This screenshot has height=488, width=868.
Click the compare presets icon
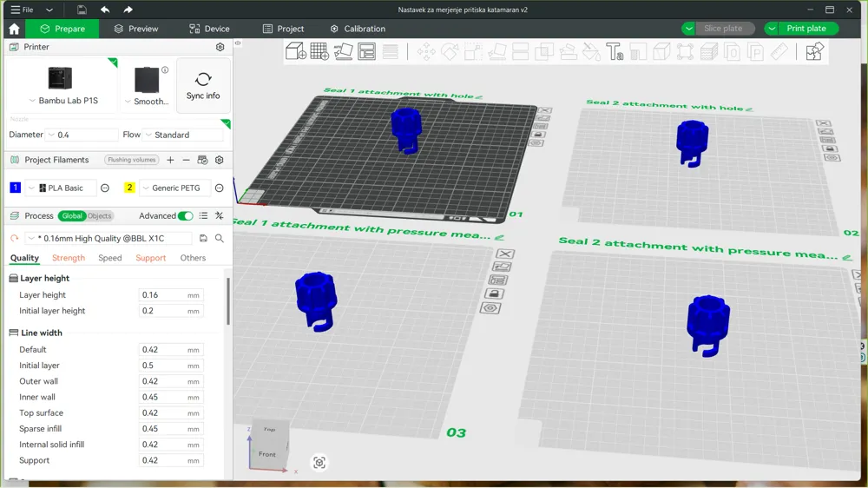pos(220,216)
